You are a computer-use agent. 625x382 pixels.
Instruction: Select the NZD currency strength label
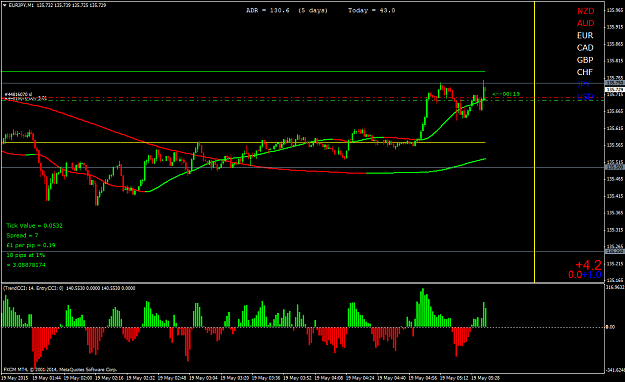pos(586,11)
